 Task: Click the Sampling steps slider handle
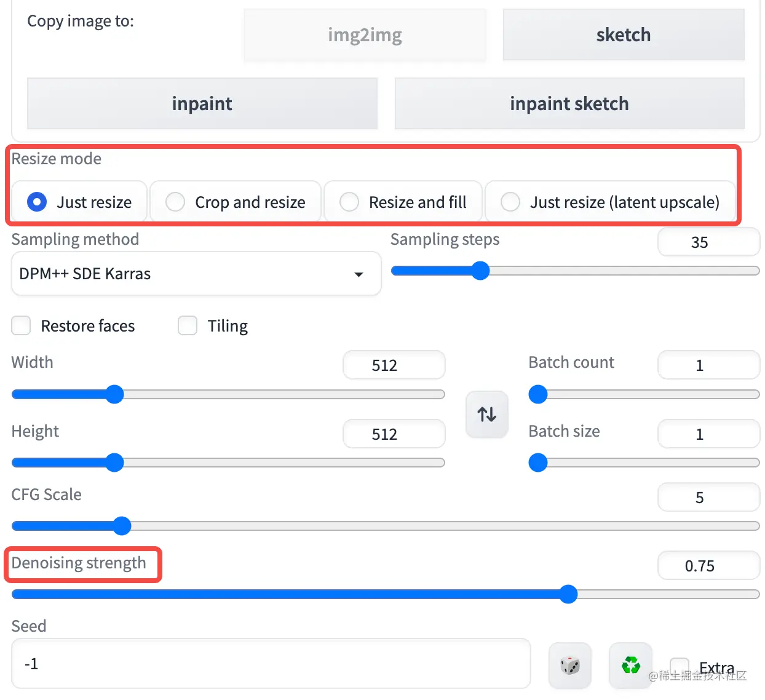[x=480, y=271]
